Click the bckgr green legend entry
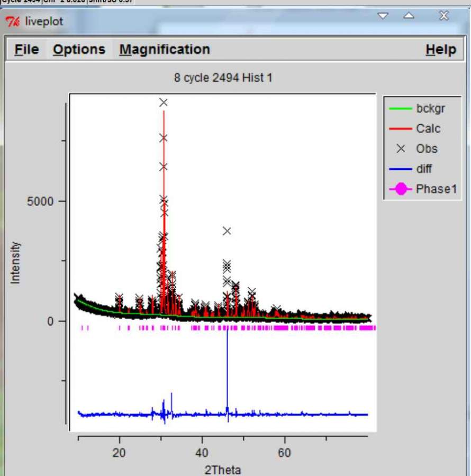The width and height of the screenshot is (471, 476). coord(417,108)
